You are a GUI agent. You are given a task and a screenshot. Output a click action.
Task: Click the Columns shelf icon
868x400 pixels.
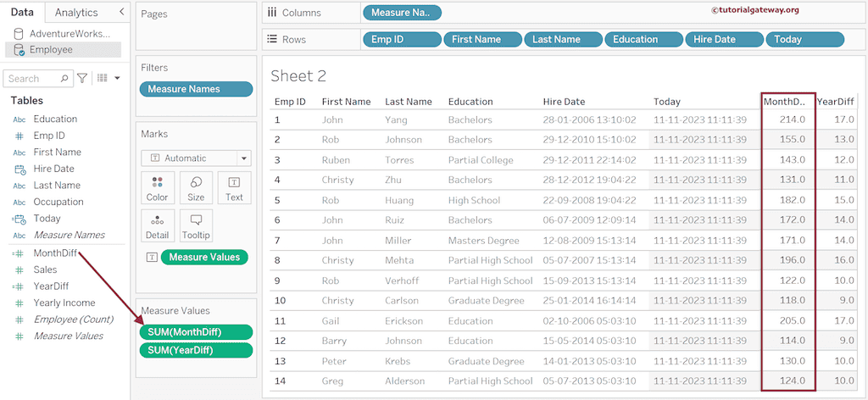point(272,13)
